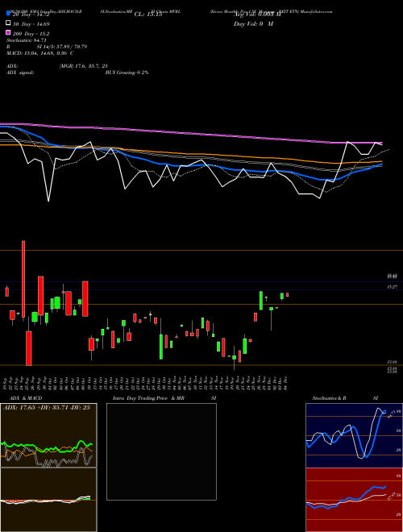Select the '200 Day = 15.2' legend text
The height and width of the screenshot is (532, 403).
click(x=31, y=34)
